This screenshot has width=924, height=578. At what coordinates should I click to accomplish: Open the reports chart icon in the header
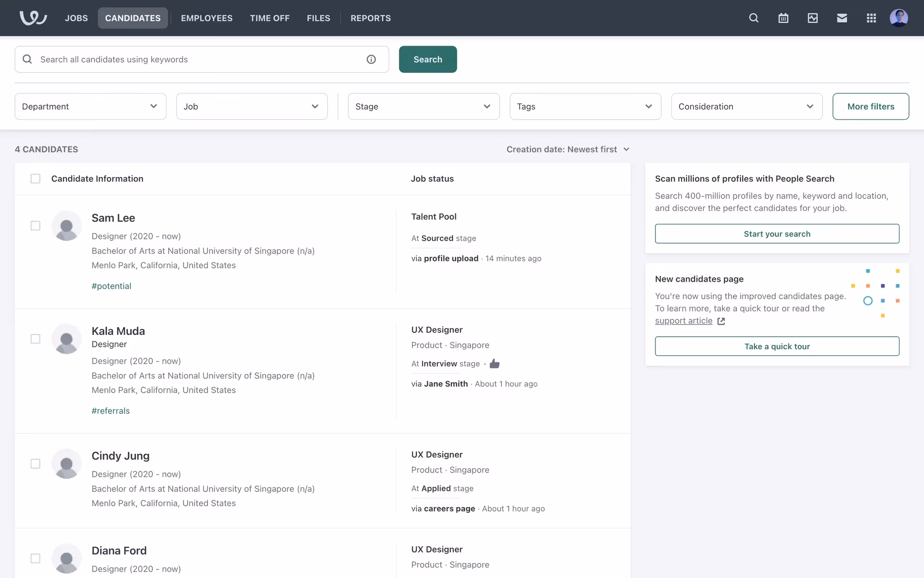click(x=812, y=18)
